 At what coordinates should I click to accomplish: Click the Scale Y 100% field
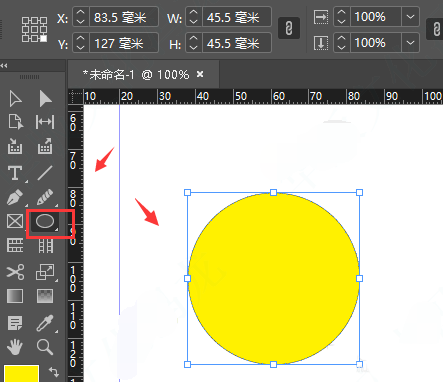click(x=376, y=43)
